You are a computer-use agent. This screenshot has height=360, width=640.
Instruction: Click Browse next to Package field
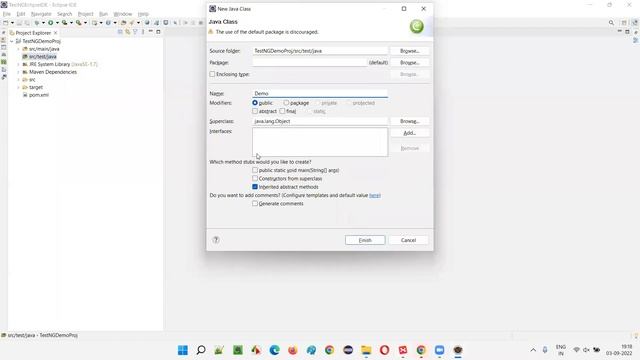[x=409, y=62]
